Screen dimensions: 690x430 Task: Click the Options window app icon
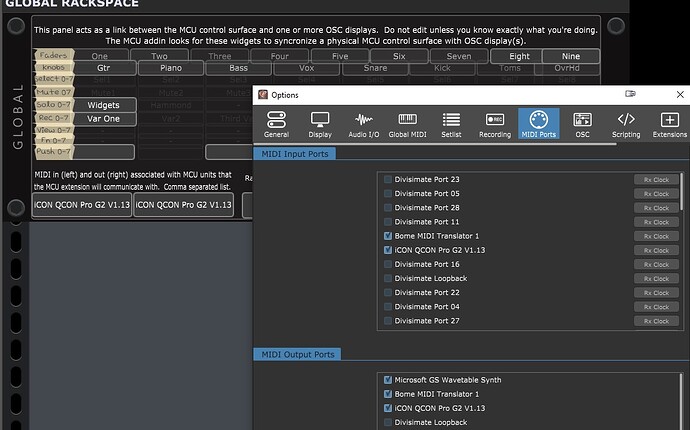263,95
